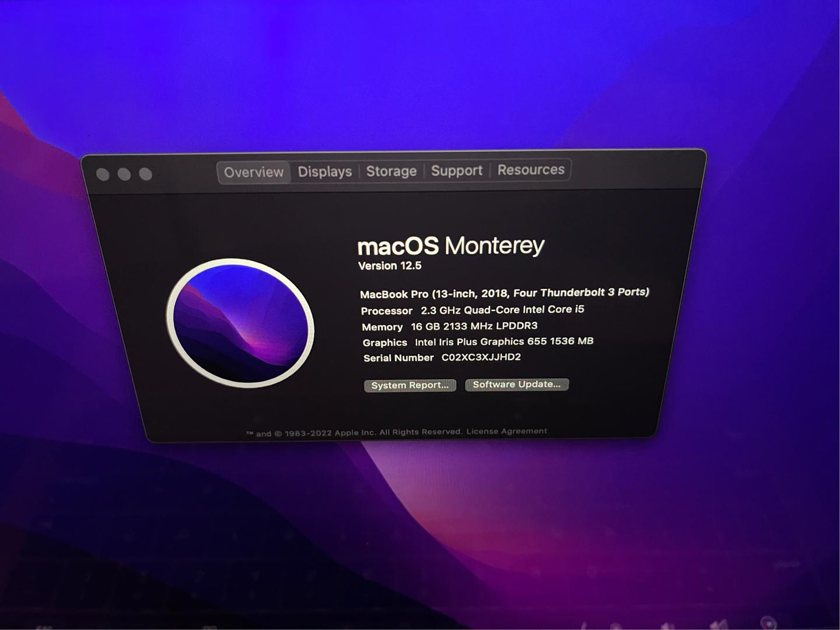This screenshot has height=630, width=840.
Task: Click the Intel Iris Plus Graphics value
Action: pos(504,342)
